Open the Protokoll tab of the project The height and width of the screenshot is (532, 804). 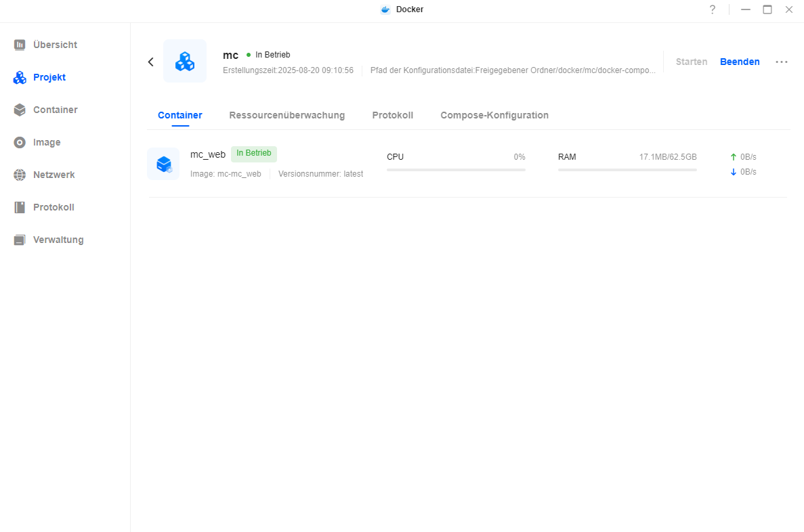pos(392,115)
